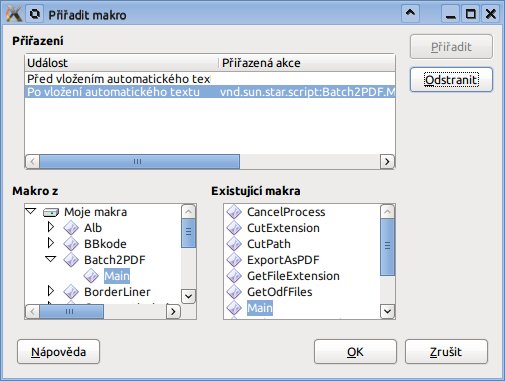Click the BBkode library icon
The image size is (505, 381).
click(x=71, y=244)
